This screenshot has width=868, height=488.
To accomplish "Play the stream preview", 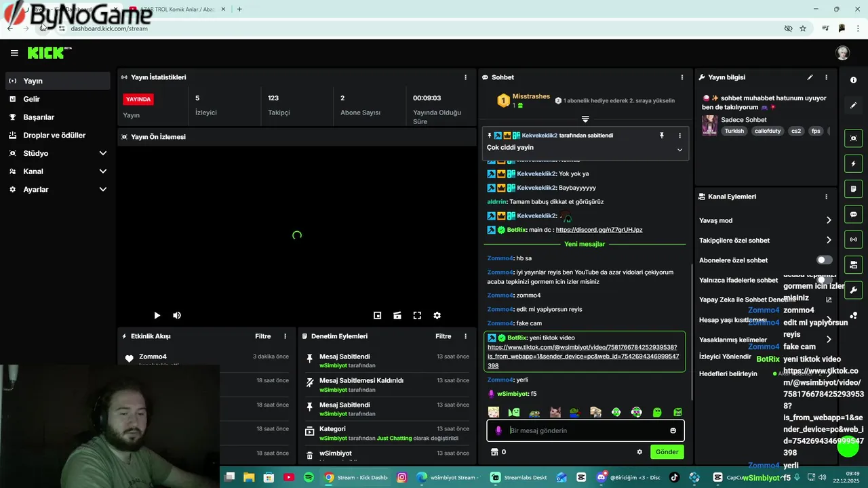I will 157,315.
